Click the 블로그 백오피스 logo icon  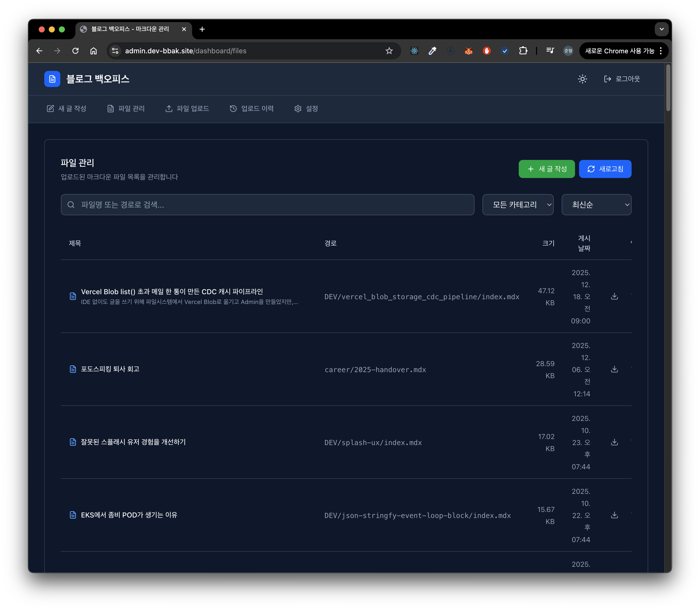point(52,79)
